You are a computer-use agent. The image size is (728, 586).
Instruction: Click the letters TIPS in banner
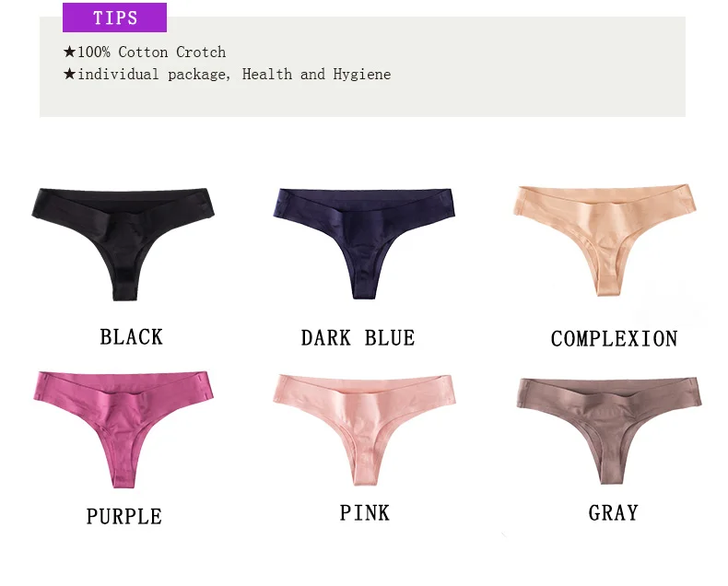pyautogui.click(x=115, y=18)
